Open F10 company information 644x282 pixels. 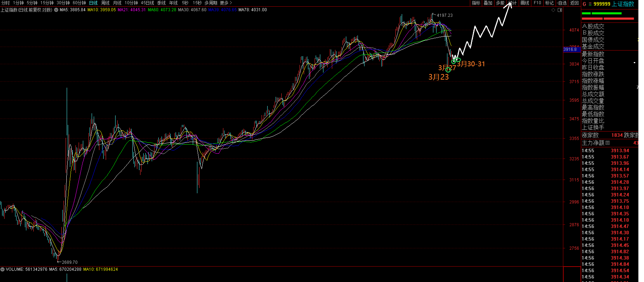point(537,3)
